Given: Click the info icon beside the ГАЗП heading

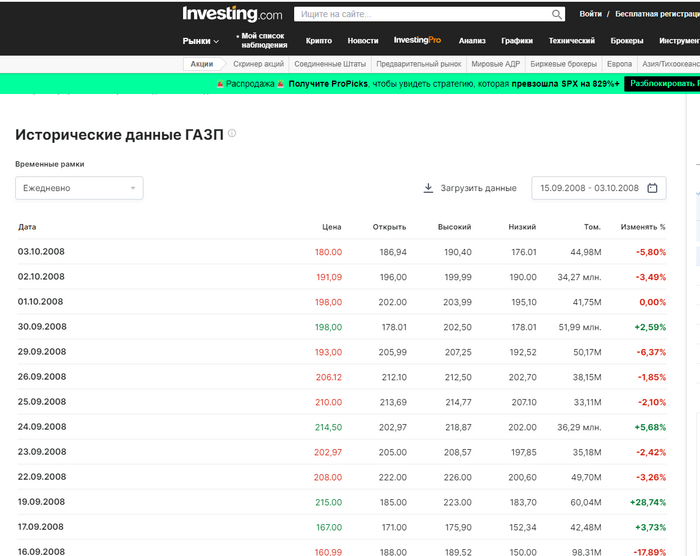Looking at the screenshot, I should [232, 133].
